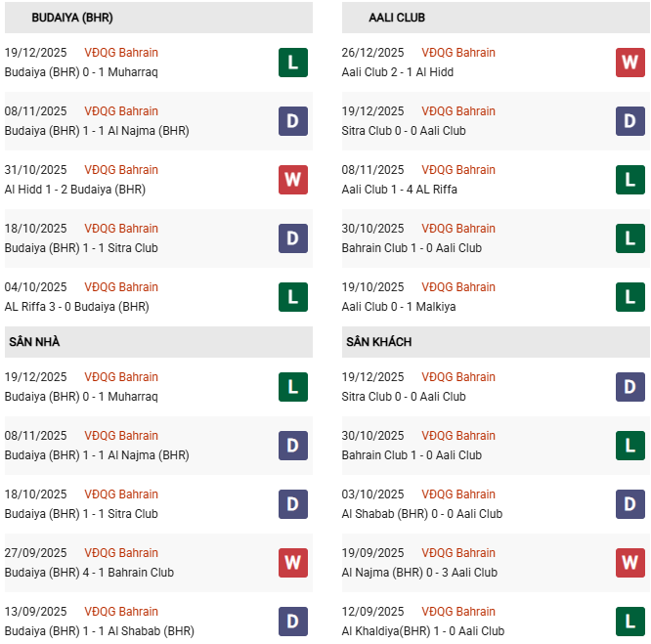Click the VĐQG Bahrain link dated 03/10/2025
The width and height of the screenshot is (651, 644).
click(x=458, y=494)
